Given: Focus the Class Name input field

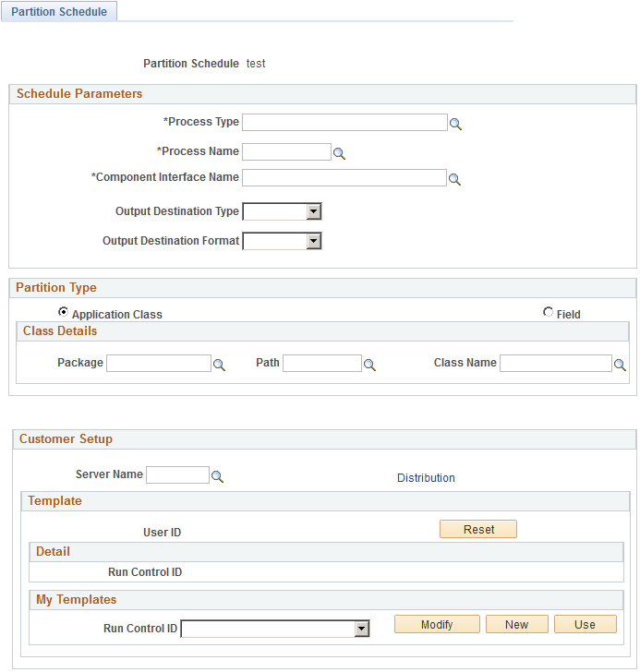Looking at the screenshot, I should [556, 363].
